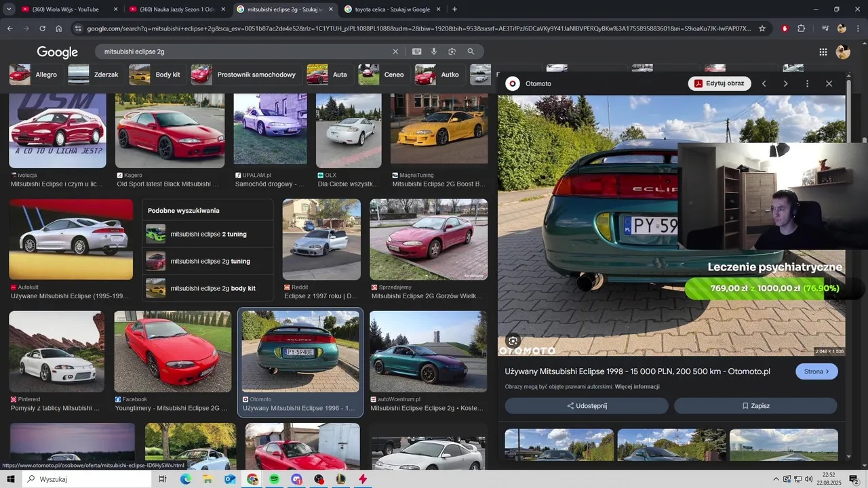Image resolution: width=868 pixels, height=488 pixels.
Task: Open the Facebook Youngtimery red Eclipse result
Action: [172, 351]
